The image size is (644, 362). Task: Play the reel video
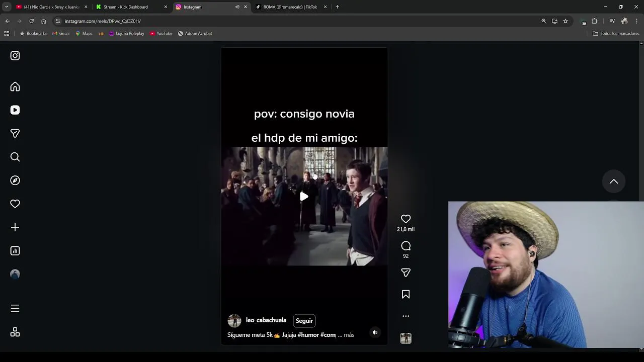(304, 197)
